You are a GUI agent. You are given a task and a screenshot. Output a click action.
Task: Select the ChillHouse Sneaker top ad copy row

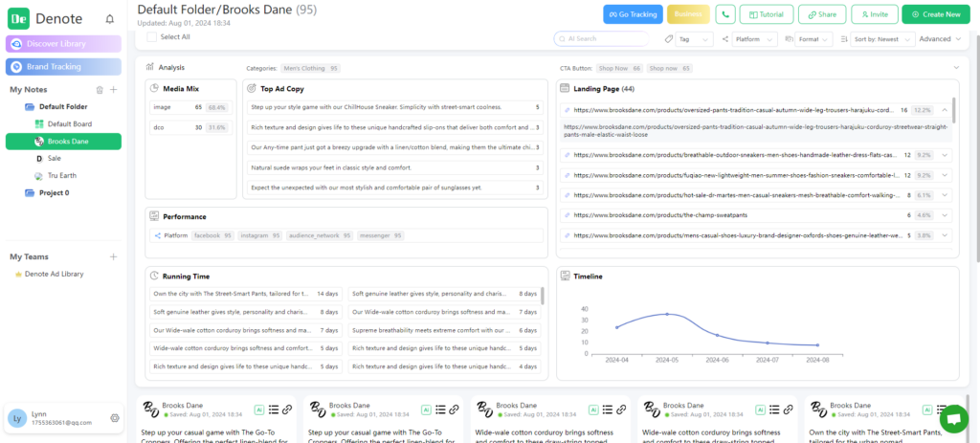(x=395, y=107)
